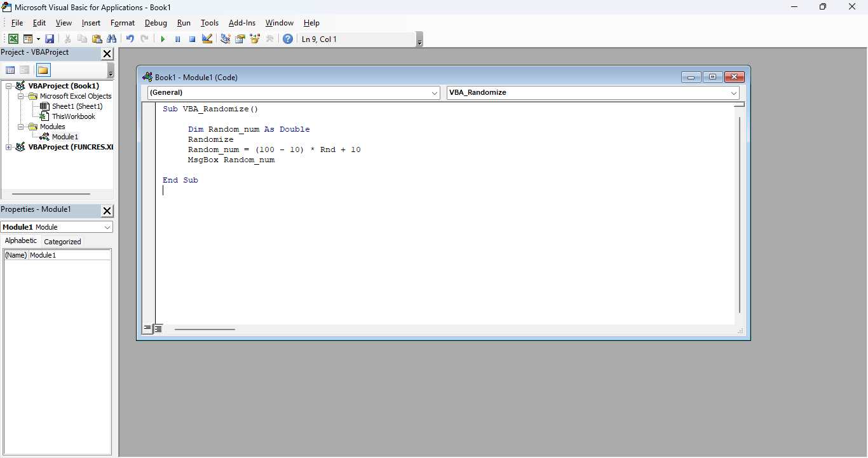Open the Debug menu

point(156,22)
